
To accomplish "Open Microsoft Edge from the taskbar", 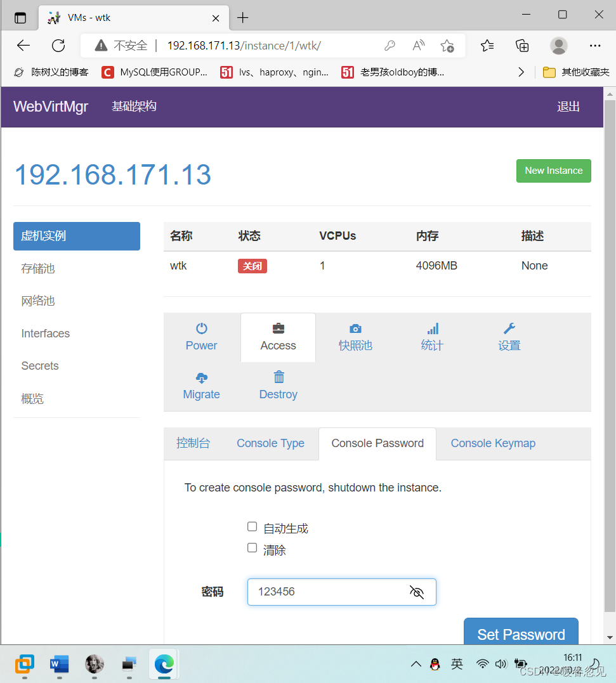I will tap(164, 664).
